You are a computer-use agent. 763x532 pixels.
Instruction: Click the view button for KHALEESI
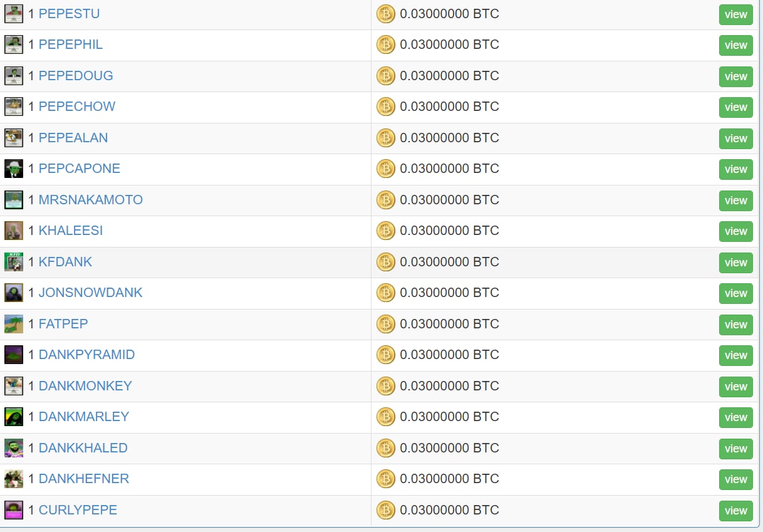click(736, 231)
